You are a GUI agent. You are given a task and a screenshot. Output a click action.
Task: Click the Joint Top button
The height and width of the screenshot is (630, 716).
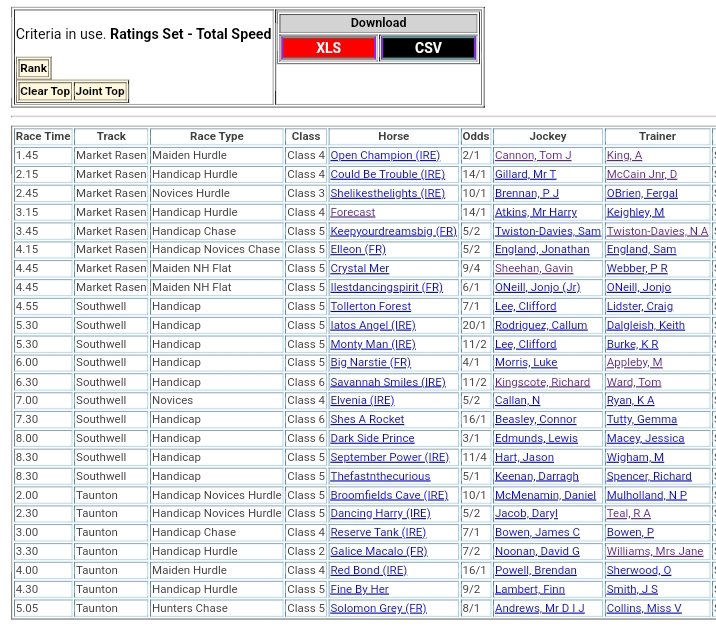pyautogui.click(x=101, y=92)
